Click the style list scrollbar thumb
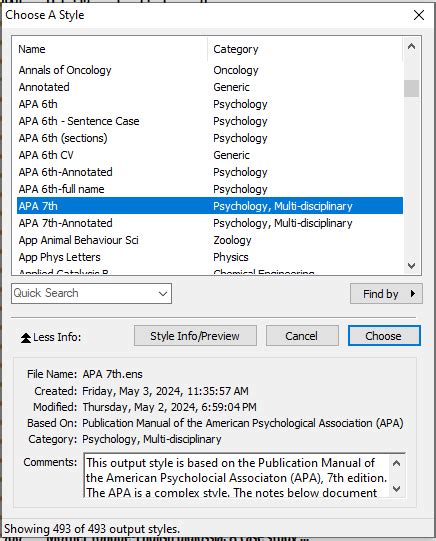This screenshot has width=436, height=541. pos(411,88)
